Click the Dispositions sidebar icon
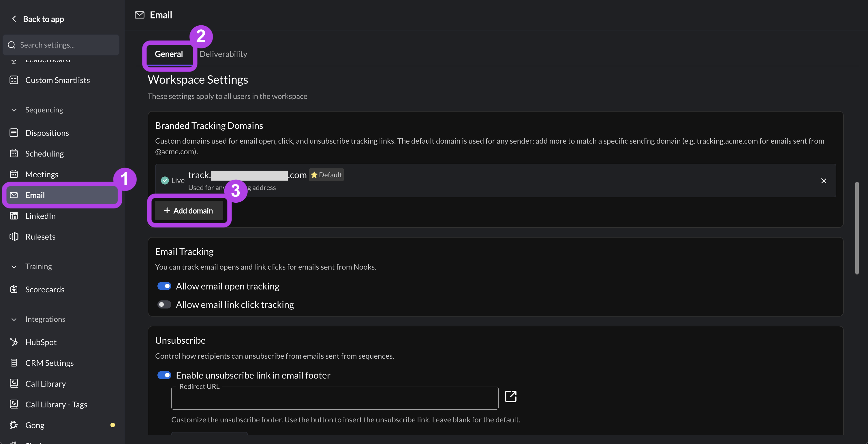 coord(14,133)
